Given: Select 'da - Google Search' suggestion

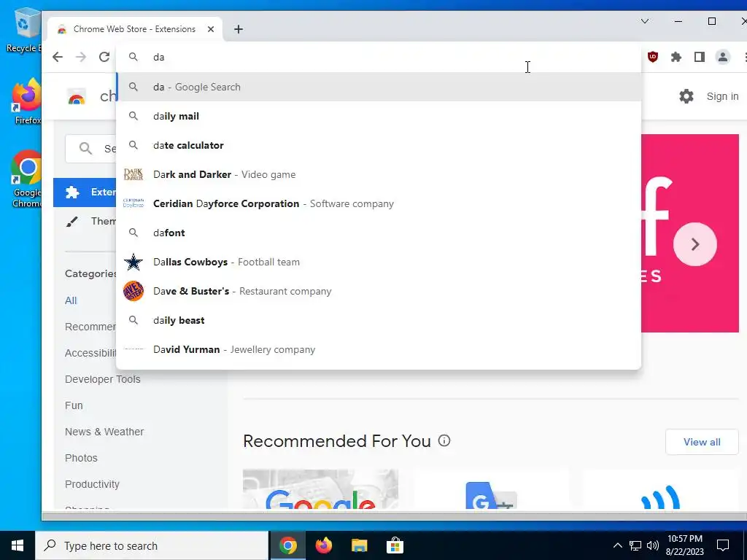Looking at the screenshot, I should point(379,87).
